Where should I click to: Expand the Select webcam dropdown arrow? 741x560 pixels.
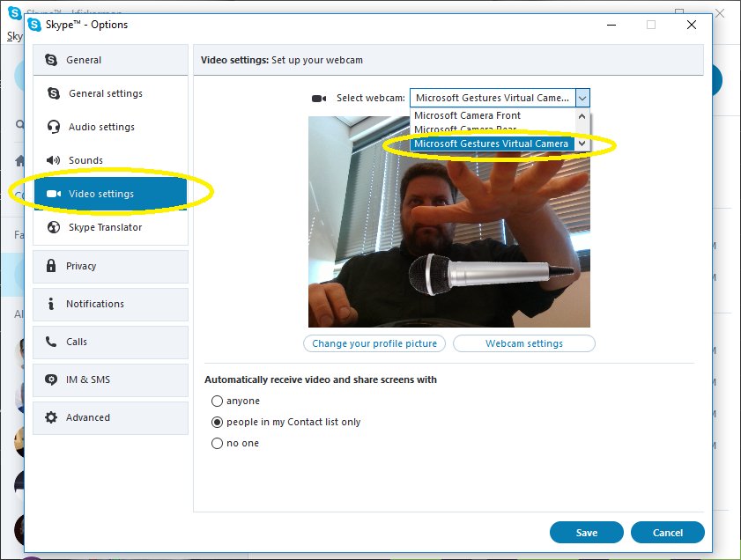[x=582, y=99]
